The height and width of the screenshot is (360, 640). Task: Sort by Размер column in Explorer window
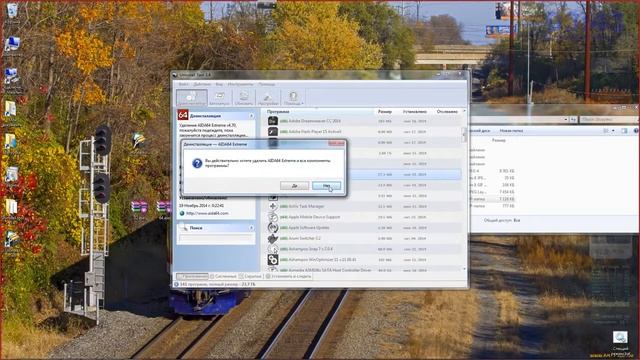(498, 140)
